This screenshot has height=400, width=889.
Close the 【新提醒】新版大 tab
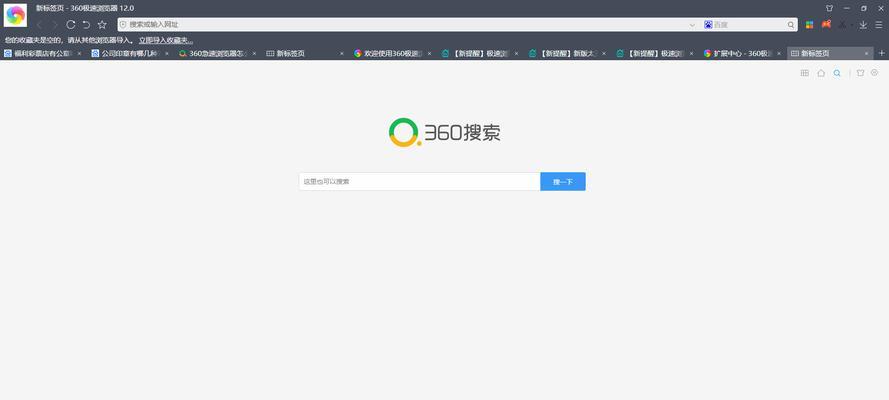604,53
